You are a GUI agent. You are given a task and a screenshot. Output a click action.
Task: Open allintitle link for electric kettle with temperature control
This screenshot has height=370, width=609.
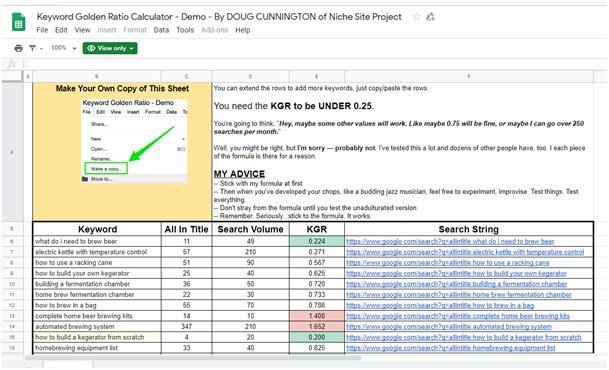[465, 252]
